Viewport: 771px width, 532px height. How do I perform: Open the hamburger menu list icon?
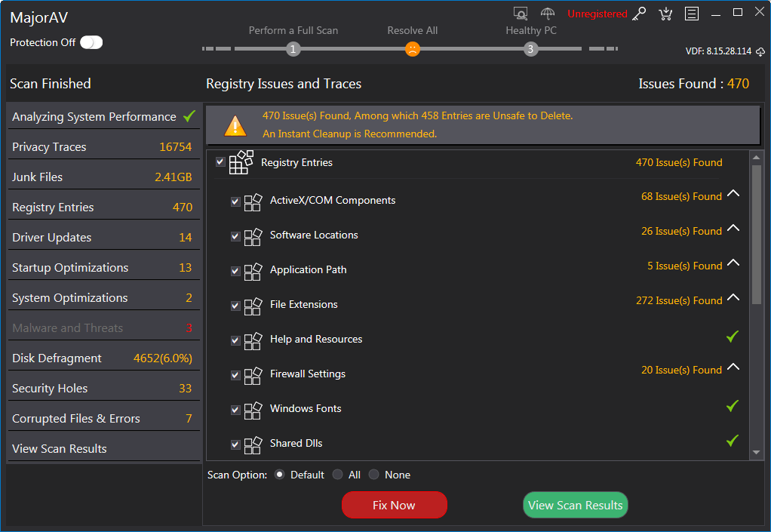point(691,14)
